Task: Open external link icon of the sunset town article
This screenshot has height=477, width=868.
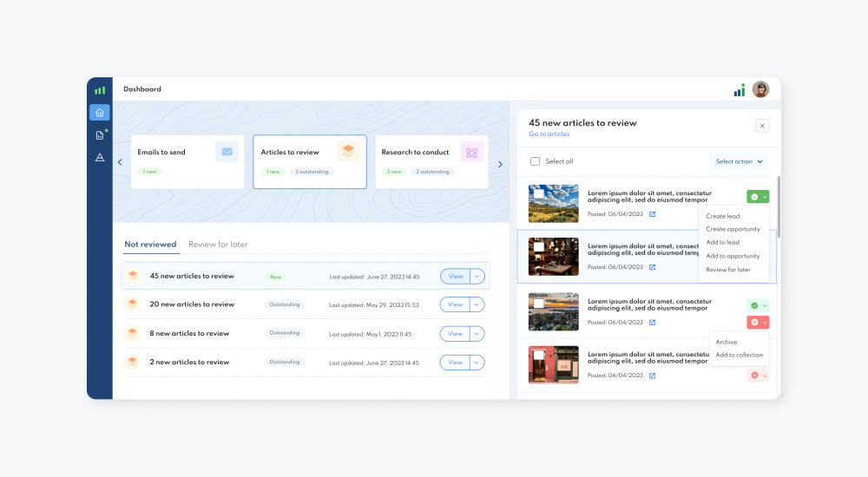Action: point(652,323)
